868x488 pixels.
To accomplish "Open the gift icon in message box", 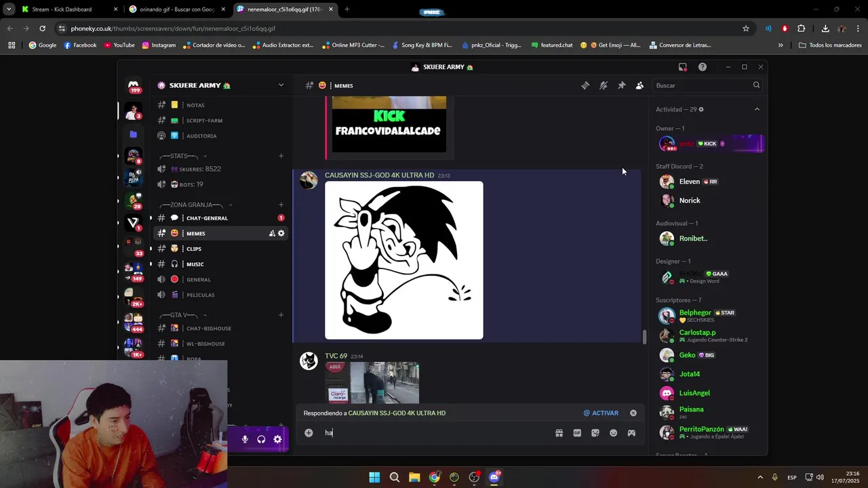I will 559,432.
